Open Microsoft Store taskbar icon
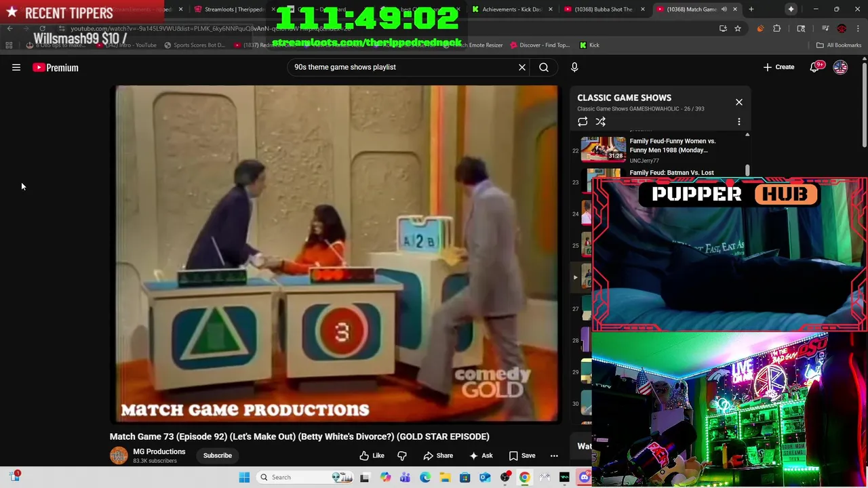This screenshot has height=488, width=868. pos(465,477)
